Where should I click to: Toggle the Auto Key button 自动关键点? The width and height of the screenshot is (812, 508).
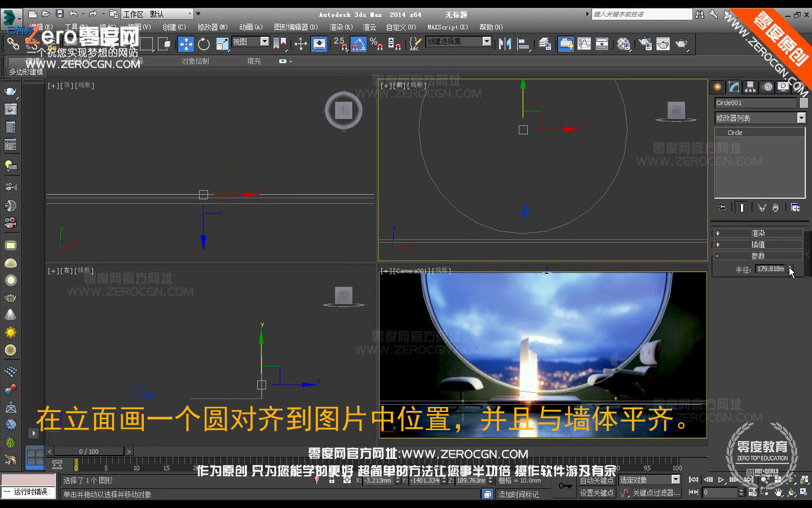click(x=597, y=480)
